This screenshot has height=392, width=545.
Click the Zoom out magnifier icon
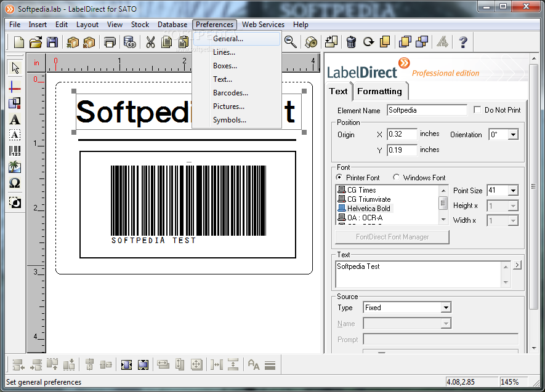tap(290, 42)
